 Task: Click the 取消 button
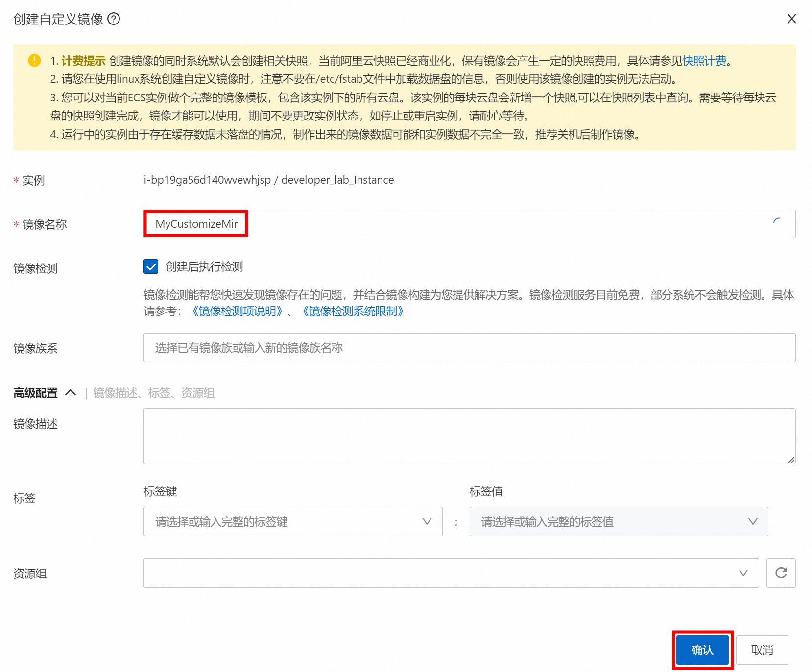click(x=762, y=650)
